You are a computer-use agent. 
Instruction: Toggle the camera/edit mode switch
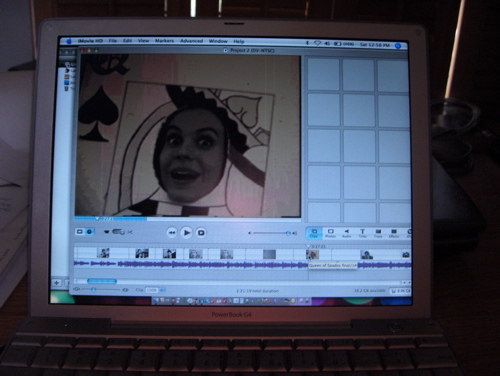point(117,232)
